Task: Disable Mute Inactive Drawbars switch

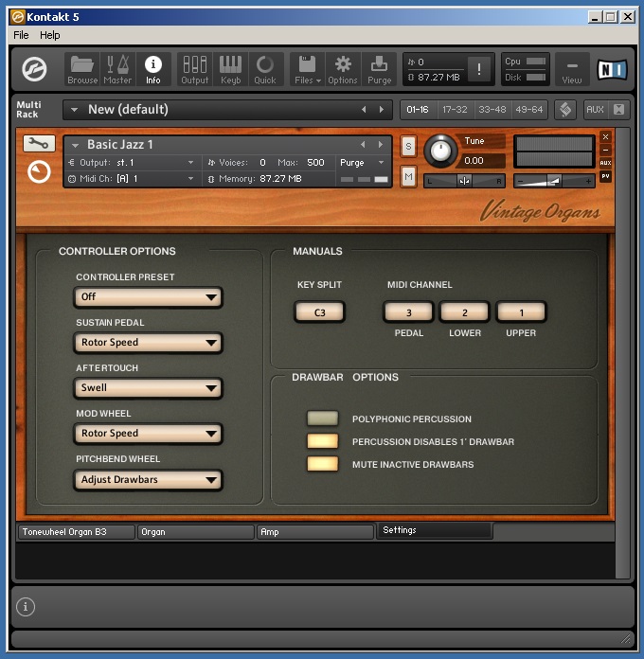Action: click(322, 464)
